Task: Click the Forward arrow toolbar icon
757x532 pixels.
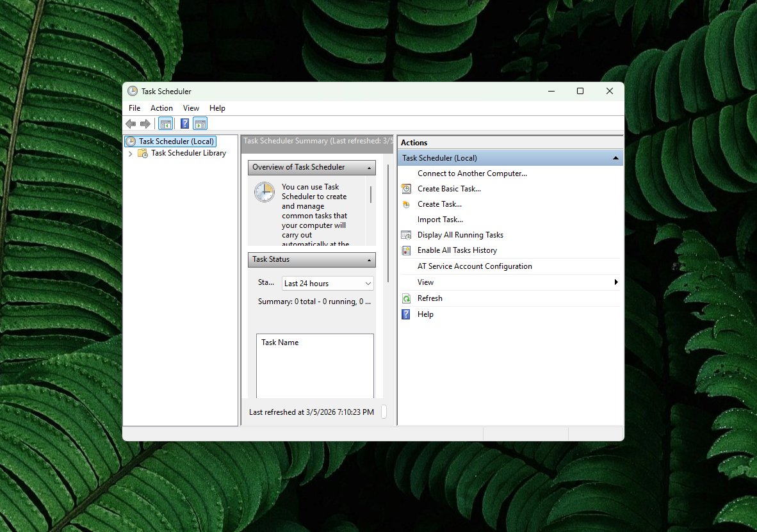Action: point(145,124)
